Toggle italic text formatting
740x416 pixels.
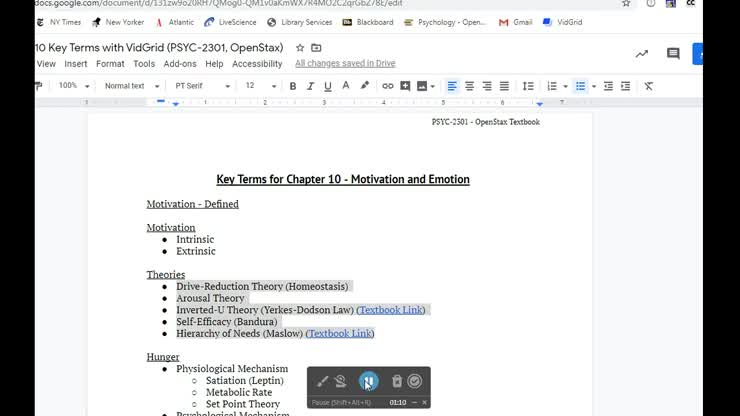click(x=309, y=86)
